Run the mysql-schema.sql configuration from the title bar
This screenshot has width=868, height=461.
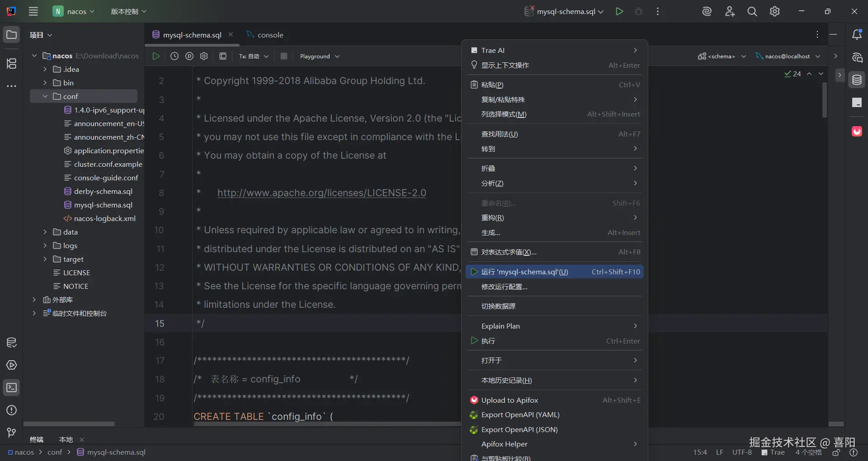(x=619, y=11)
